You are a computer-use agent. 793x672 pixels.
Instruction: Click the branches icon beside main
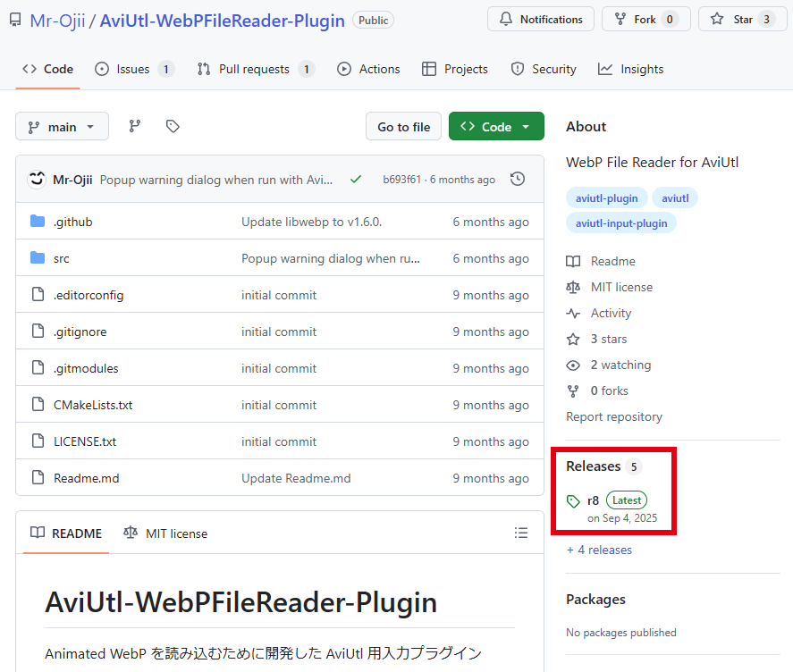click(135, 127)
